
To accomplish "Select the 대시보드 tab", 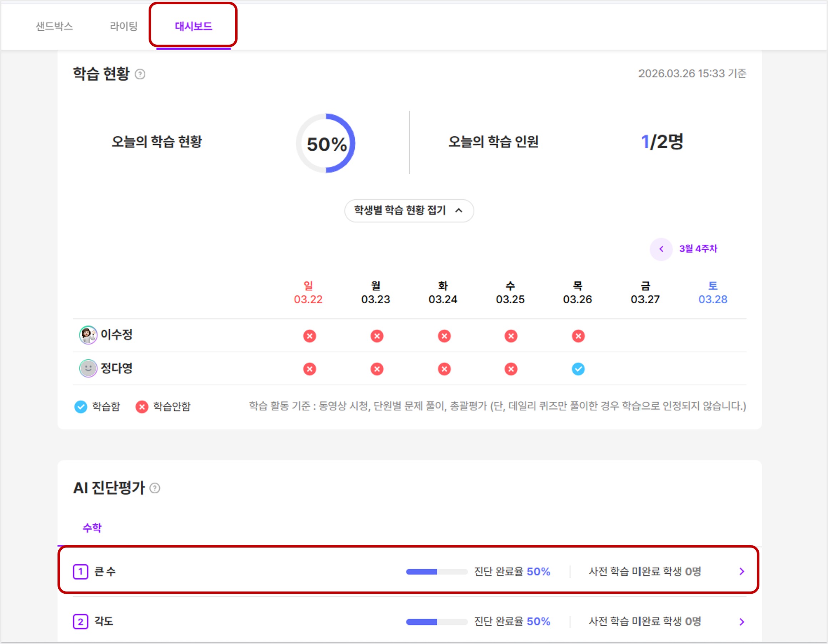I will pos(193,26).
